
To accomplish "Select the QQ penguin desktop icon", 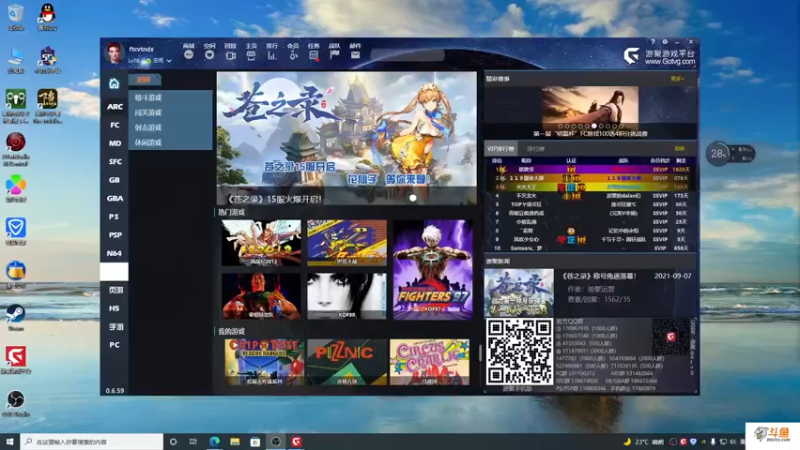I will 47,16.
